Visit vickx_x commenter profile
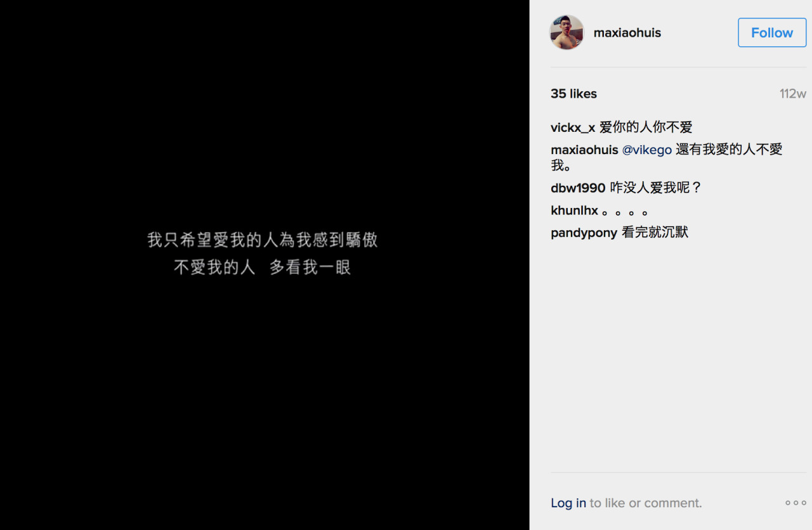Screen dimensions: 812x530 573,127
